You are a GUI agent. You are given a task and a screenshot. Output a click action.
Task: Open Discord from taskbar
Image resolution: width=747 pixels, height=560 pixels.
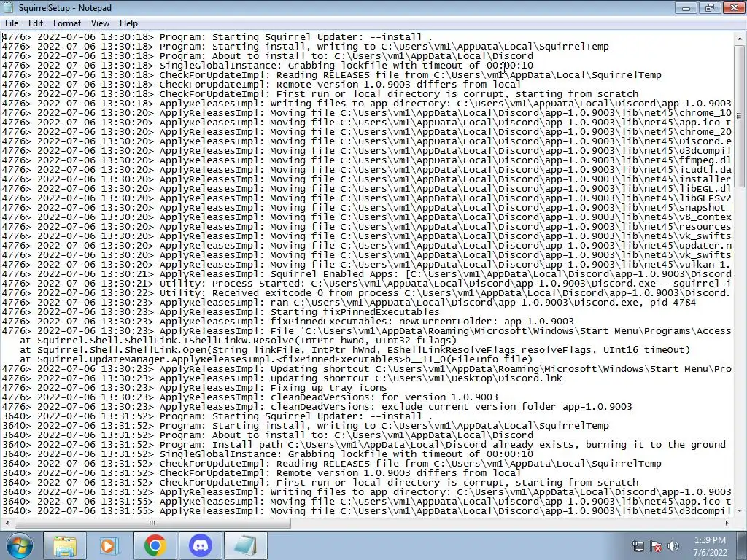click(x=201, y=545)
